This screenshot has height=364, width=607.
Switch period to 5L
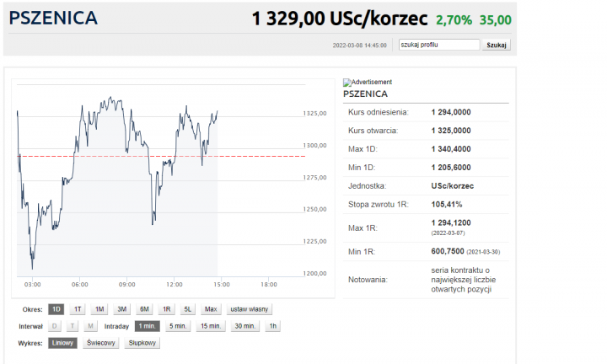click(x=188, y=309)
